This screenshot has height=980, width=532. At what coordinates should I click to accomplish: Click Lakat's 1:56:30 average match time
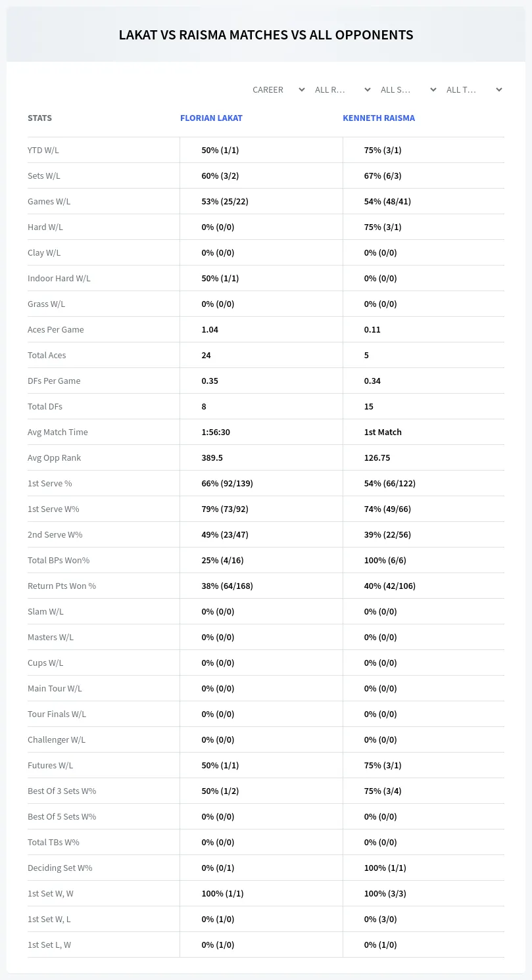[x=216, y=432]
